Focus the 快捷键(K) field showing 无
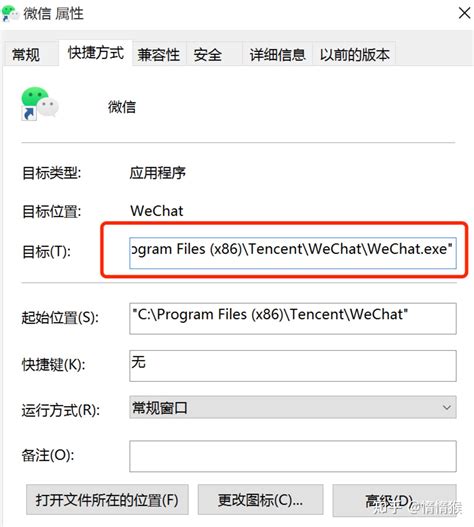 (x=292, y=366)
